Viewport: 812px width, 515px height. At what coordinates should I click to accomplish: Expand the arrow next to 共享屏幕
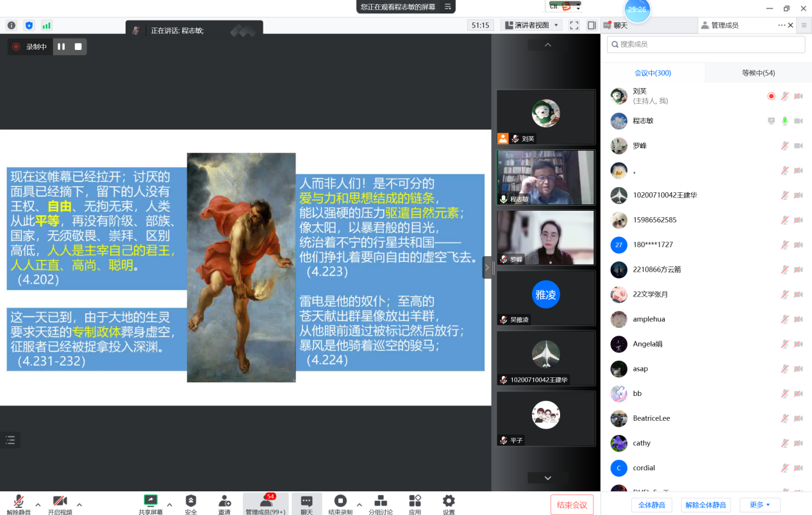(170, 504)
